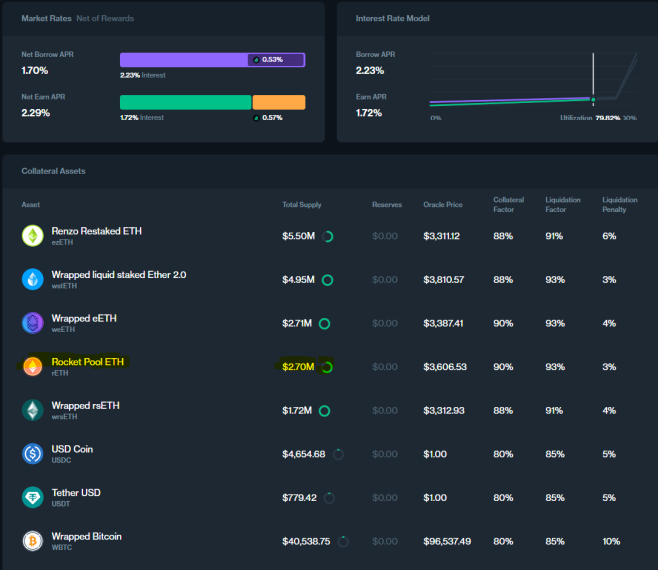Select the Renzo Restaked ETH asset name
Screen dimensions: 658x570
click(97, 231)
